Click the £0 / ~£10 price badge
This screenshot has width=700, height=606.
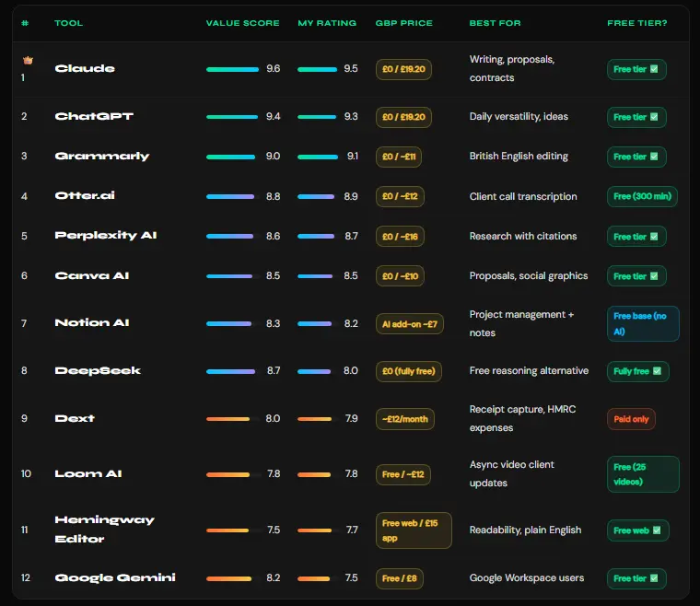click(400, 276)
